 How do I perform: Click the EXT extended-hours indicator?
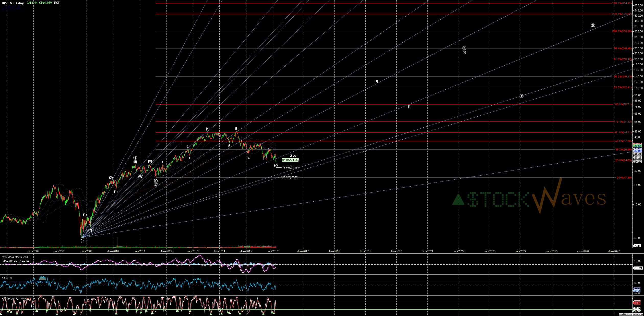pos(57,3)
